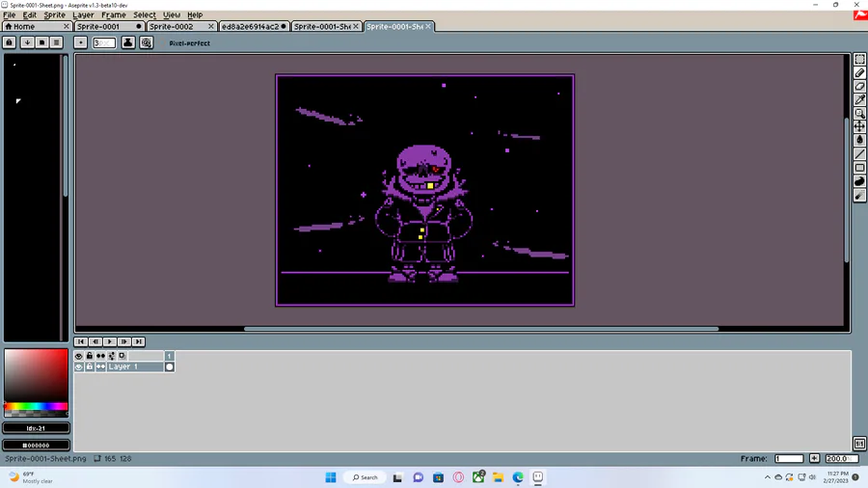Image resolution: width=868 pixels, height=488 pixels.
Task: Select the Zoom magnifier tool
Action: coord(859,114)
